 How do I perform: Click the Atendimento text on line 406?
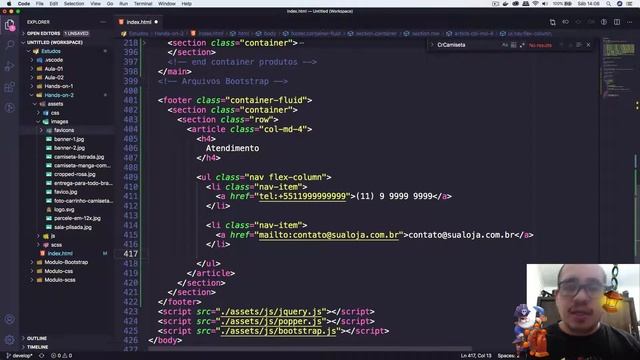tap(232, 148)
